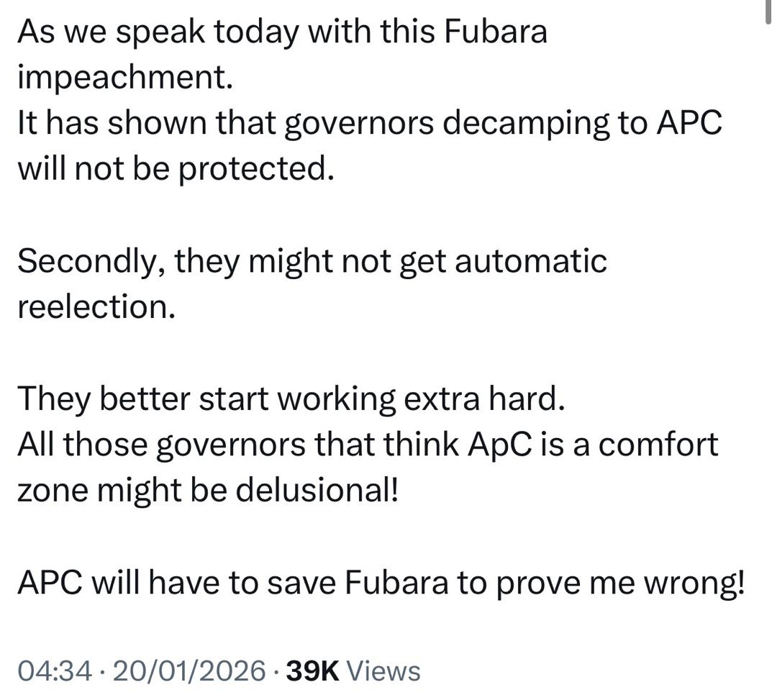777x700 pixels.
Task: Click the word 'reelection.'
Action: click(96, 307)
